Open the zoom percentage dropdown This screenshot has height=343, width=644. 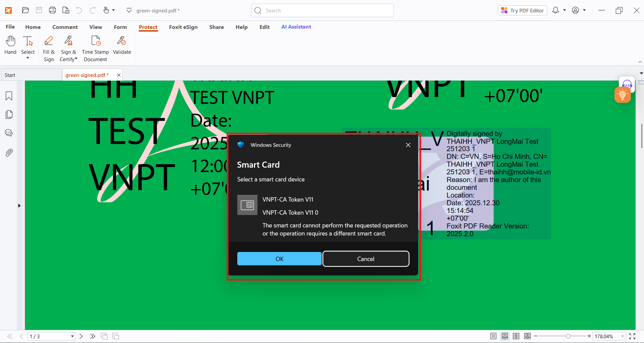[622, 336]
